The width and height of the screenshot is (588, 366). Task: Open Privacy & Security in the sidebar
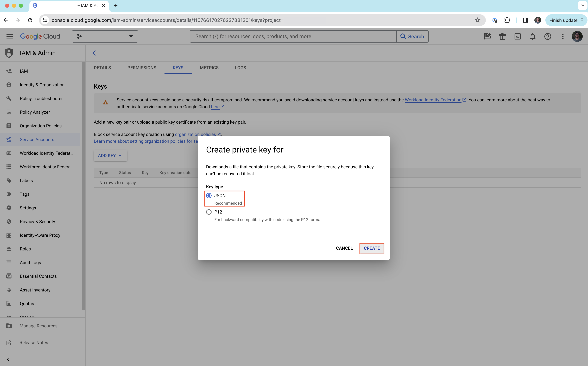point(40,222)
